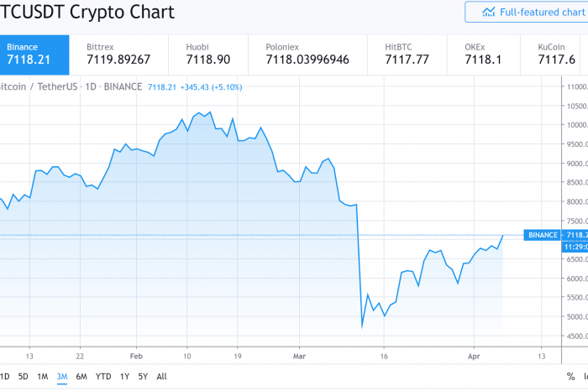Click the BINANCE price label on axis
Screen dimensions: 588x391
point(543,235)
